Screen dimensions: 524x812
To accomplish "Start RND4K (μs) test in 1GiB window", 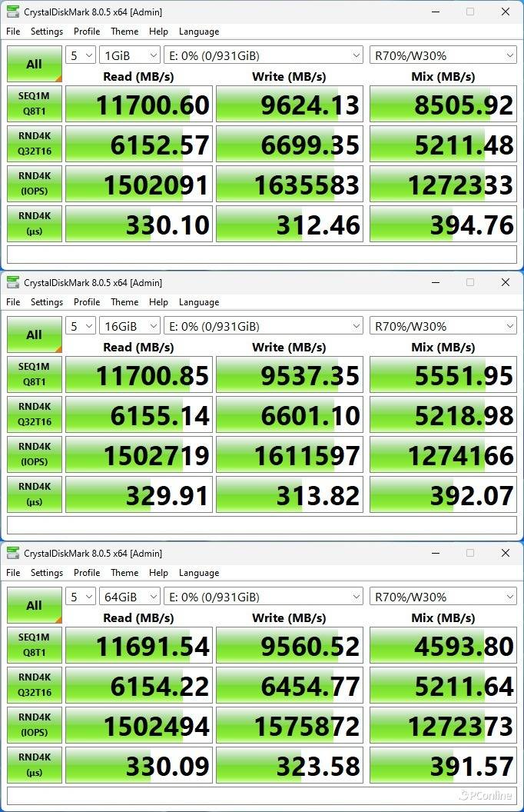I will tap(34, 224).
